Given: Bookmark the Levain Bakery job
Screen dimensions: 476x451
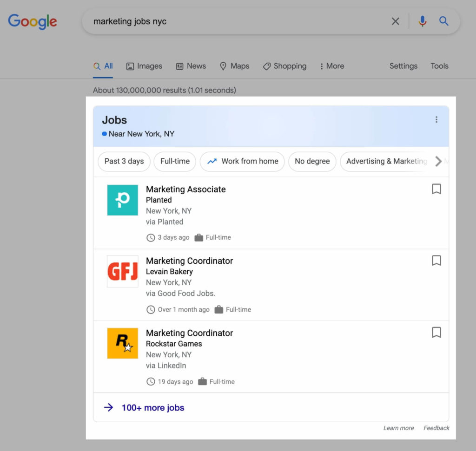Looking at the screenshot, I should pyautogui.click(x=436, y=261).
